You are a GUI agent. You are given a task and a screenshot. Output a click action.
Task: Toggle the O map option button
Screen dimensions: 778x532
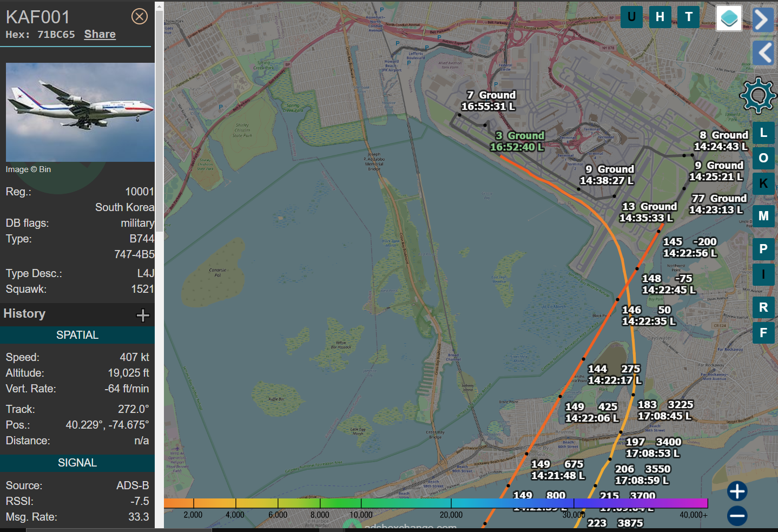pyautogui.click(x=763, y=158)
